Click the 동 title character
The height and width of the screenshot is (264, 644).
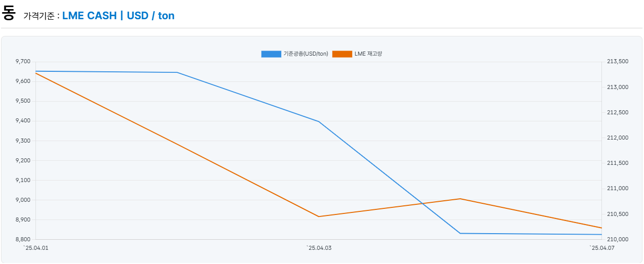click(9, 13)
